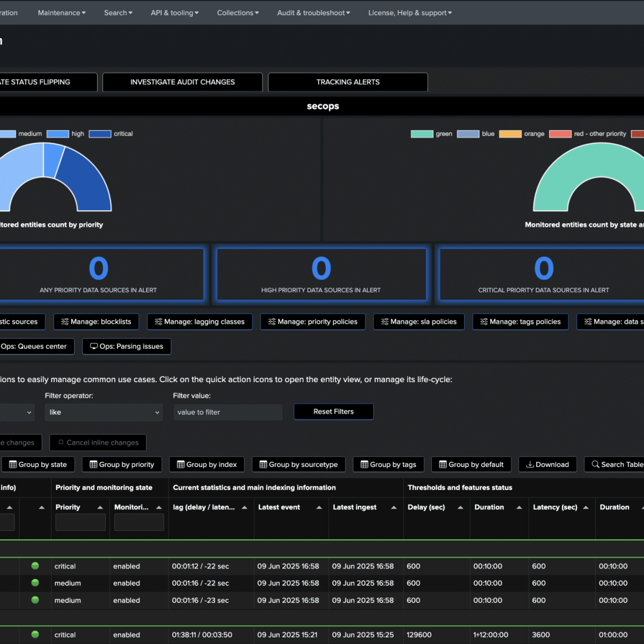The width and height of the screenshot is (644, 644).
Task: Click Group by state button
Action: click(38, 465)
